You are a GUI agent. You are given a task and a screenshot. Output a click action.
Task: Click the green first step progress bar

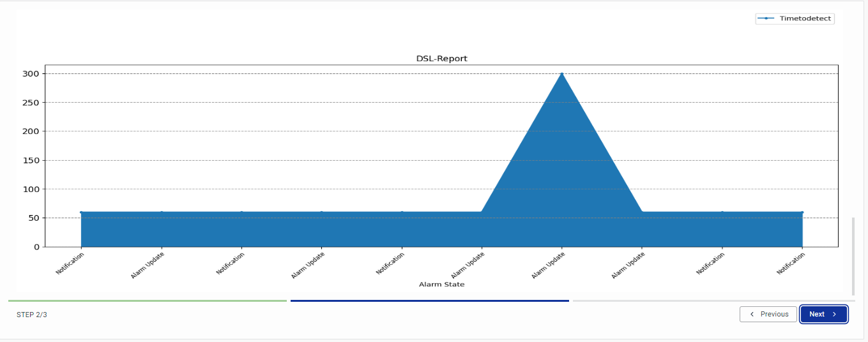(147, 301)
